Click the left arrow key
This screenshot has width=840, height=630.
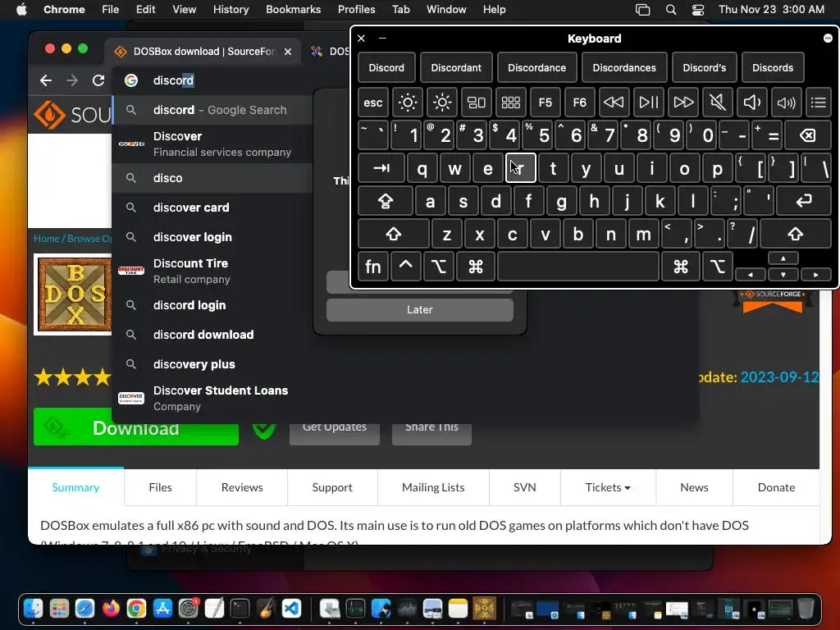pos(750,274)
